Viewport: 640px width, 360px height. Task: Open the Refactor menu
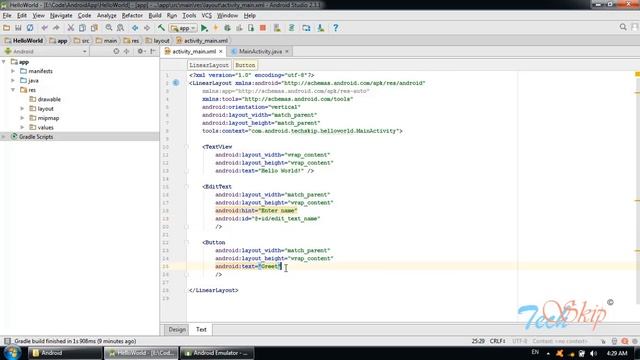pyautogui.click(x=132, y=16)
